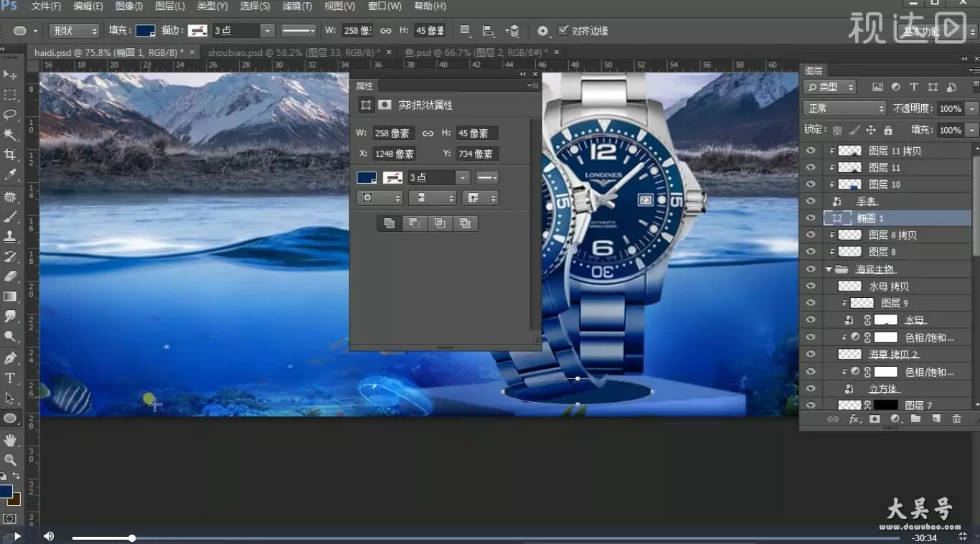Create a new group folder icon

(x=915, y=419)
